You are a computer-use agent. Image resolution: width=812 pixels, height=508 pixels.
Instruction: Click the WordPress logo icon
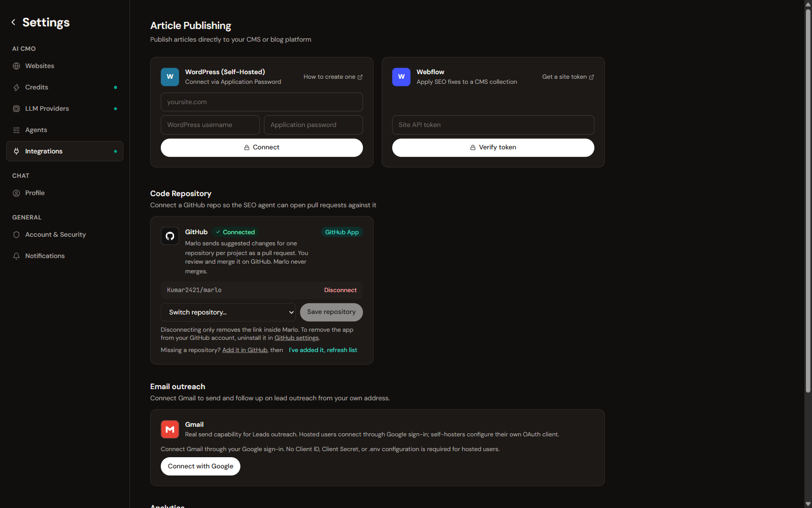pos(170,77)
